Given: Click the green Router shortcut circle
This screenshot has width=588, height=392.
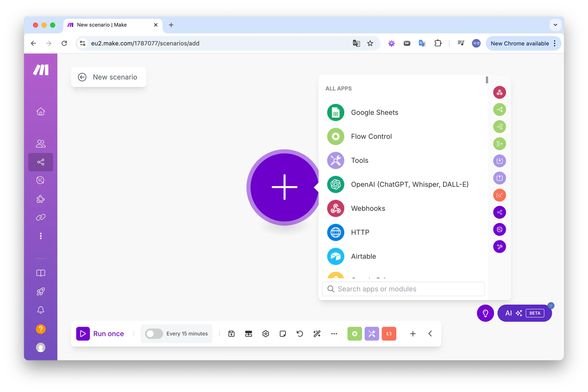Looking at the screenshot, I should pos(500,109).
